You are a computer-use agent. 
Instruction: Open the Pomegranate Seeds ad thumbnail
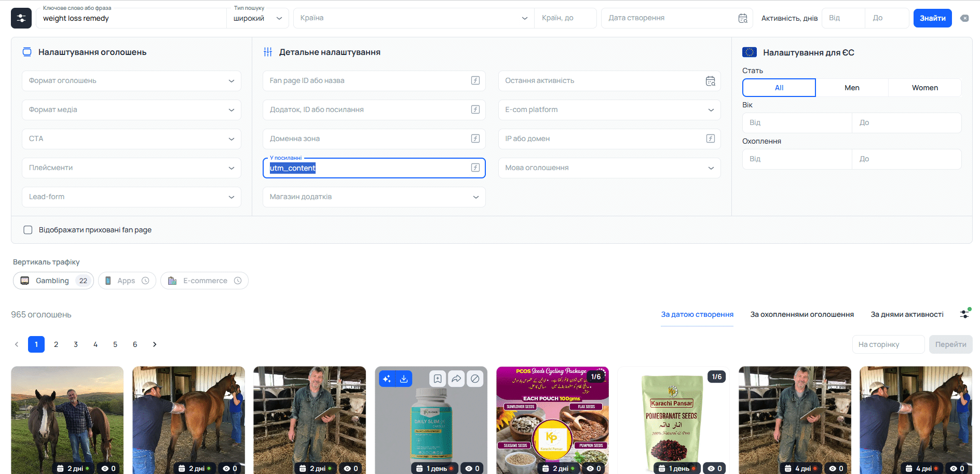[673, 420]
